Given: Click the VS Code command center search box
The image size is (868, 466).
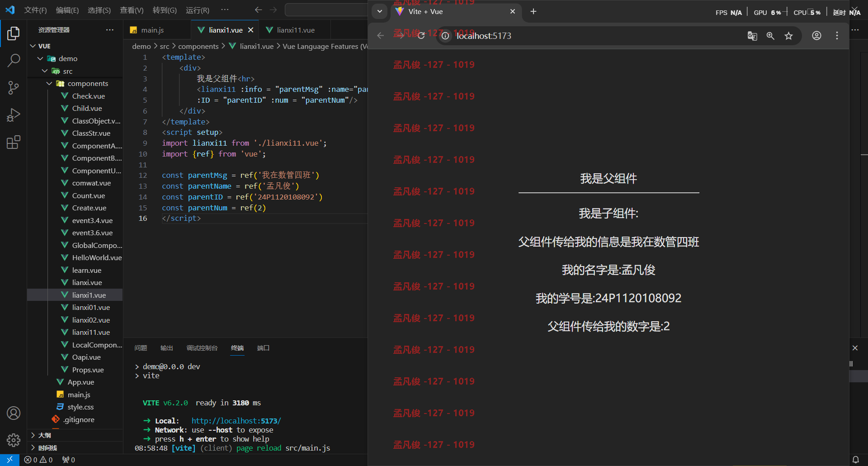Looking at the screenshot, I should click(x=326, y=10).
